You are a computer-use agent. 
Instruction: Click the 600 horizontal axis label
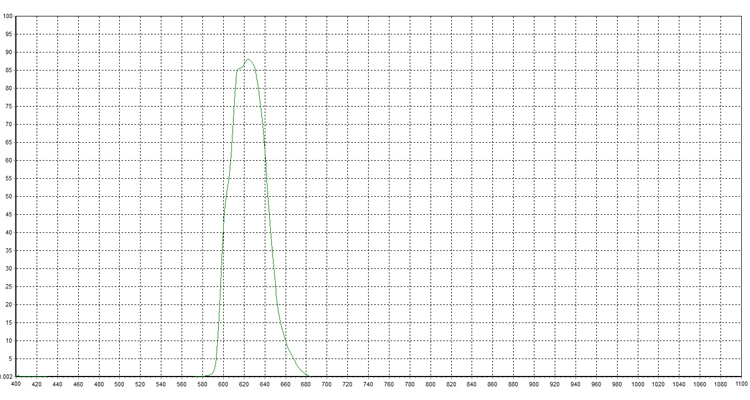pyautogui.click(x=223, y=384)
